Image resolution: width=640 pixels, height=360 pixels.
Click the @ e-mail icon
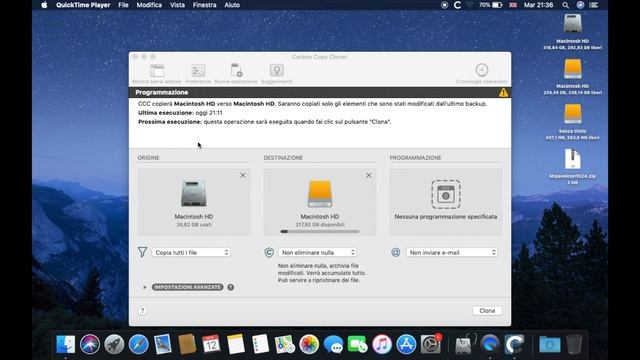(x=396, y=253)
